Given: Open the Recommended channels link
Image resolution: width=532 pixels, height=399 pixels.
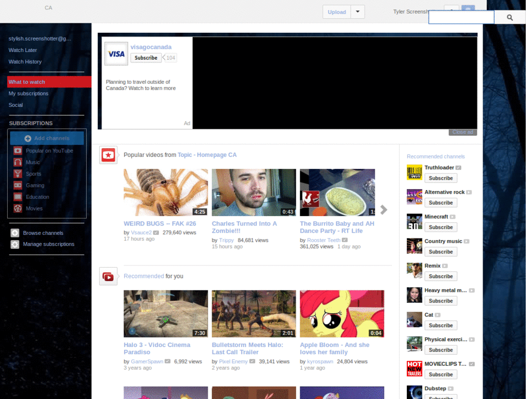Looking at the screenshot, I should (436, 156).
